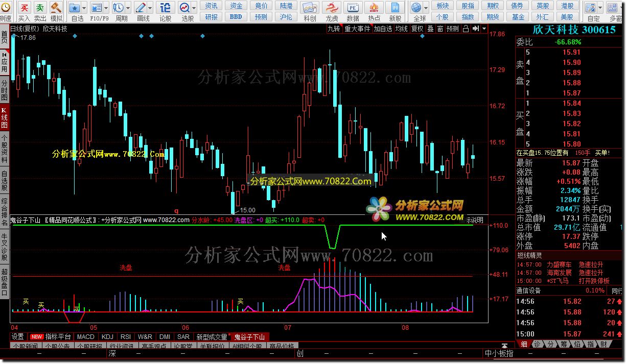Click the 资金 funds button
This screenshot has width=627, height=364.
(236, 6)
